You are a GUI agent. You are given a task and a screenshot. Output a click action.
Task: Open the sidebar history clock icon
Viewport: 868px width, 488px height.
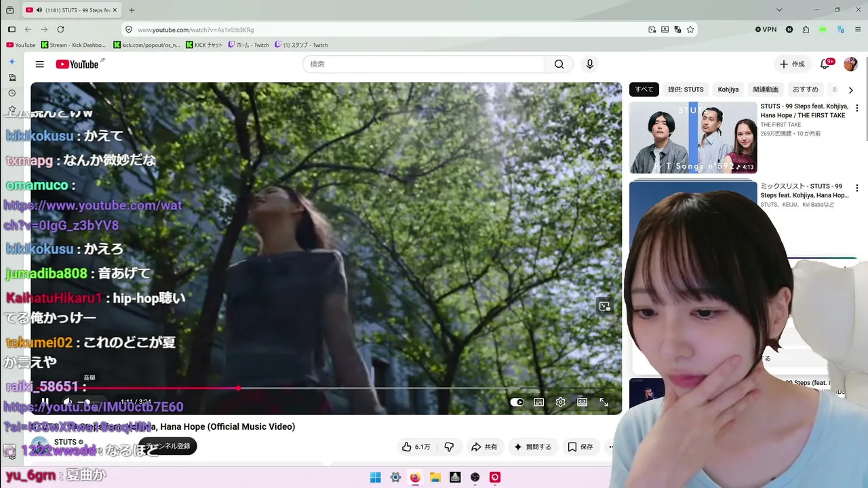12,94
